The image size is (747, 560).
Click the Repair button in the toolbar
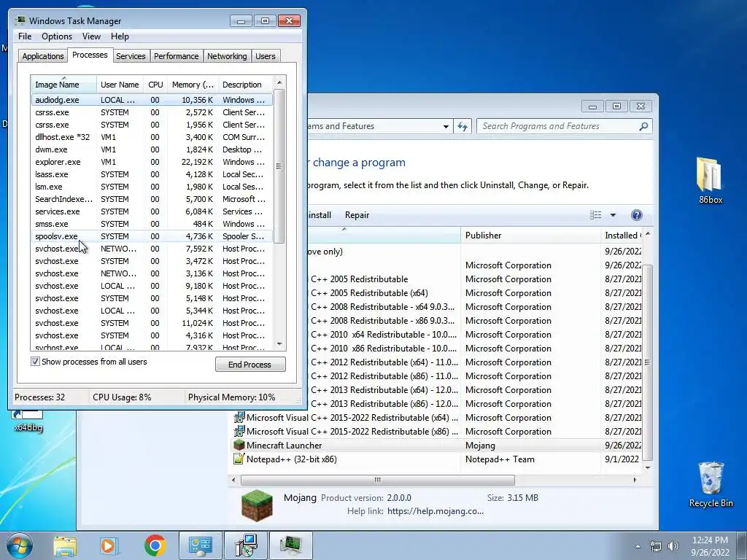tap(357, 215)
